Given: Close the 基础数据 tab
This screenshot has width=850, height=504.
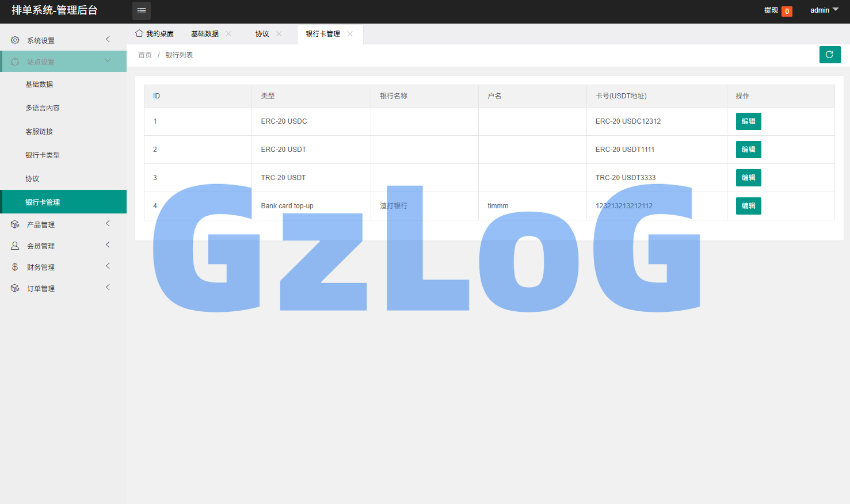Looking at the screenshot, I should tap(228, 34).
